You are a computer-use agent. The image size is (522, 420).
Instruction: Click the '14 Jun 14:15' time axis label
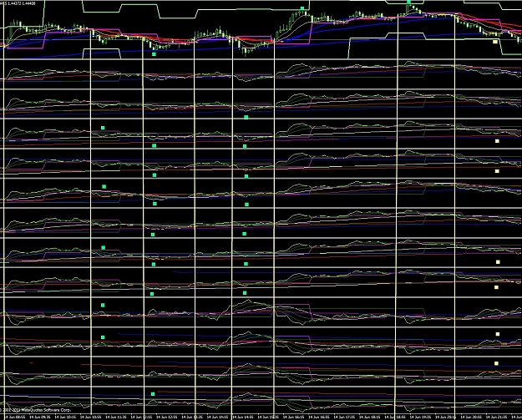click(218, 417)
